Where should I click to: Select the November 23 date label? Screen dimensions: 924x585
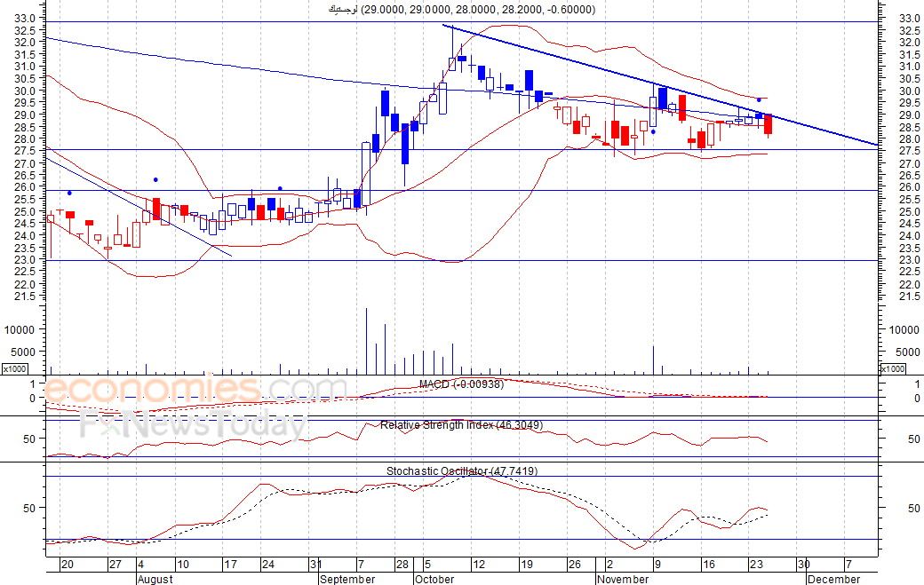click(756, 565)
